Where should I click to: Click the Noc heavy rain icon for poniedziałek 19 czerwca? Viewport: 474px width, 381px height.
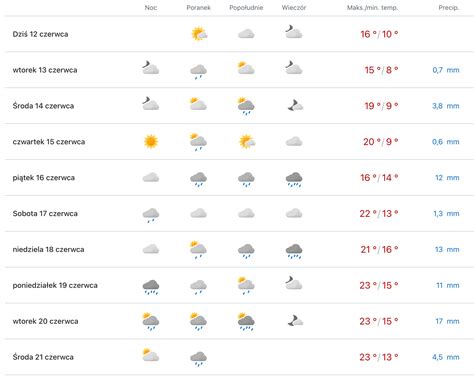(x=151, y=287)
